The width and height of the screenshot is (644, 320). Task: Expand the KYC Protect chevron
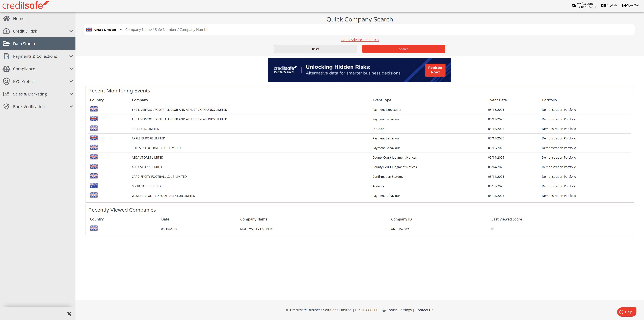pos(71,81)
